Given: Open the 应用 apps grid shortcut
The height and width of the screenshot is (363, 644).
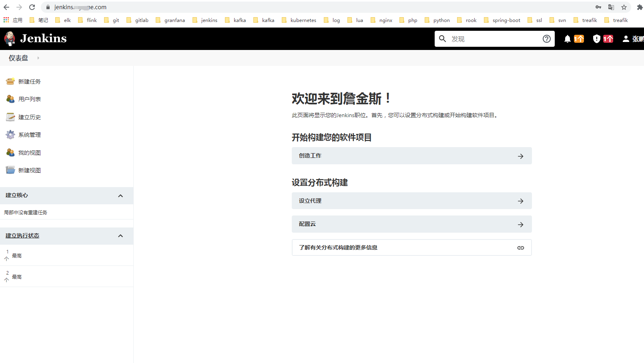Looking at the screenshot, I should (13, 20).
